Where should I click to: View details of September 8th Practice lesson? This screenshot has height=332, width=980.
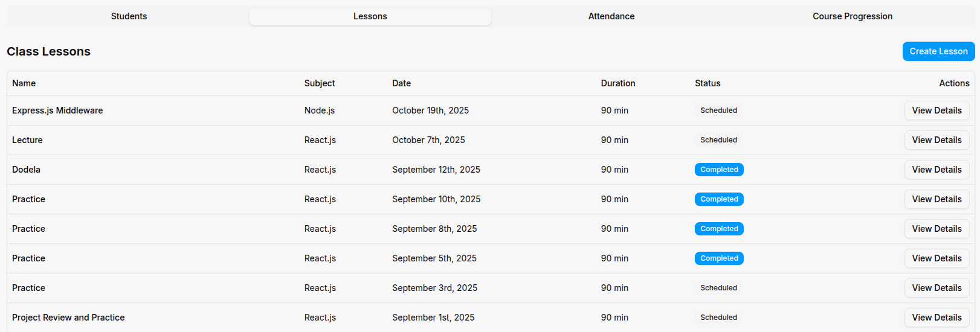click(936, 229)
